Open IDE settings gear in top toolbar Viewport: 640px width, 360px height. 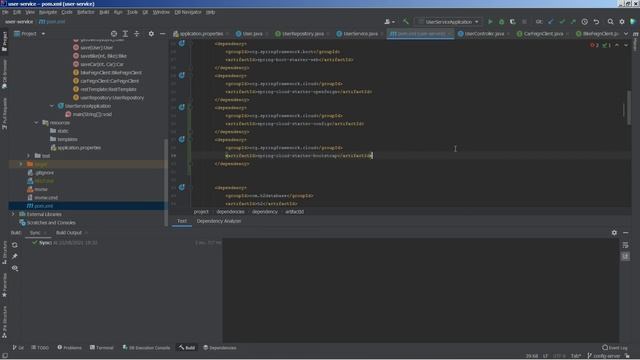pyautogui.click(x=622, y=22)
